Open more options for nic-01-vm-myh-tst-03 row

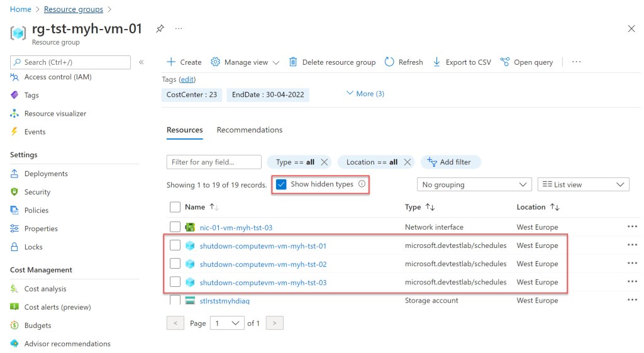pos(632,227)
